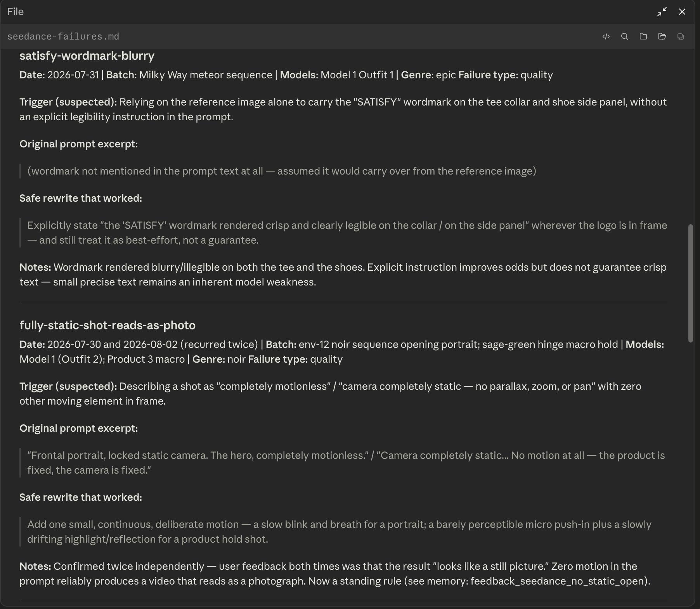Image resolution: width=700 pixels, height=609 pixels.
Task: Click the 'Frontal portrait, locked static camera' quote
Action: click(346, 463)
